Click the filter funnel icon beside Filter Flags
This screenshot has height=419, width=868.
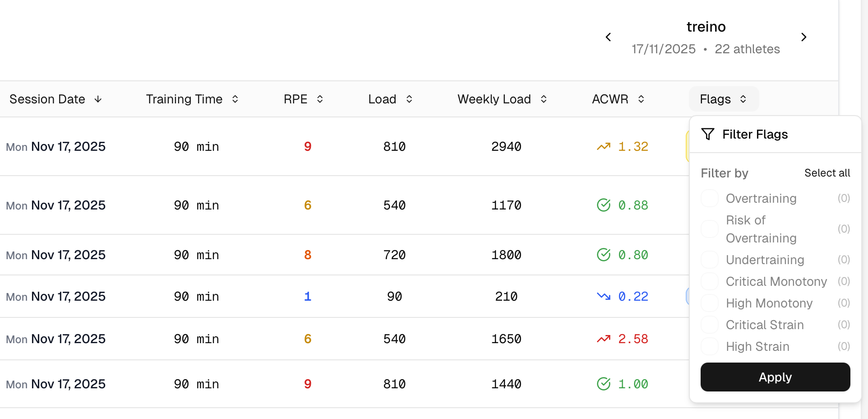coord(708,134)
